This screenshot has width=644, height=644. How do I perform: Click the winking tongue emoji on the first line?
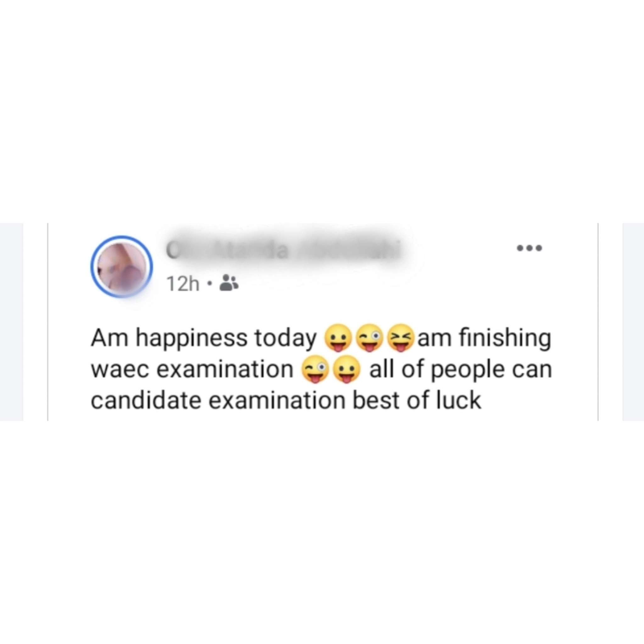click(x=369, y=338)
